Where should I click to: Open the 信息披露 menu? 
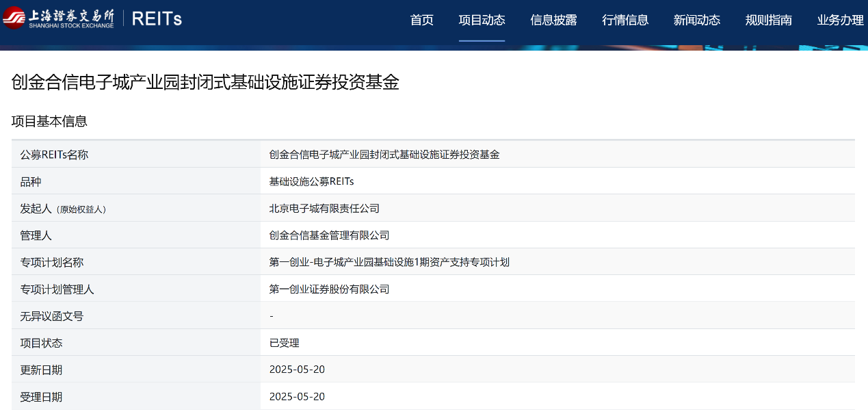[553, 21]
